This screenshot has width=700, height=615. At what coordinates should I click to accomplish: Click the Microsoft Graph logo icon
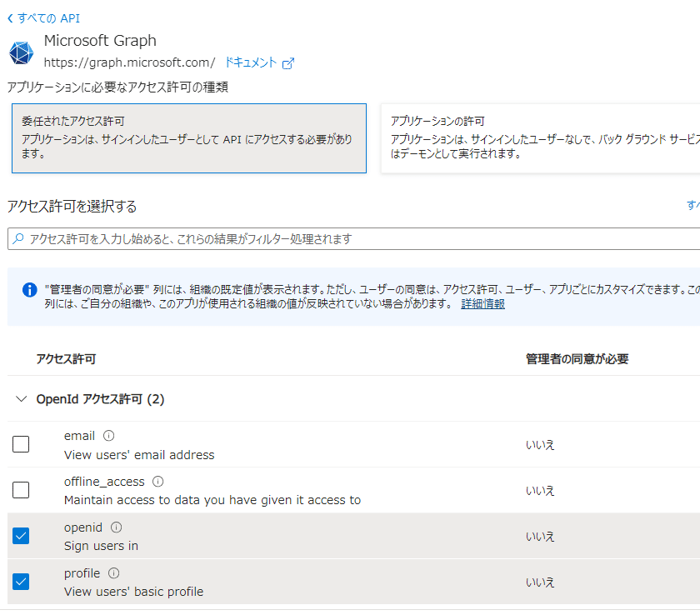click(21, 53)
